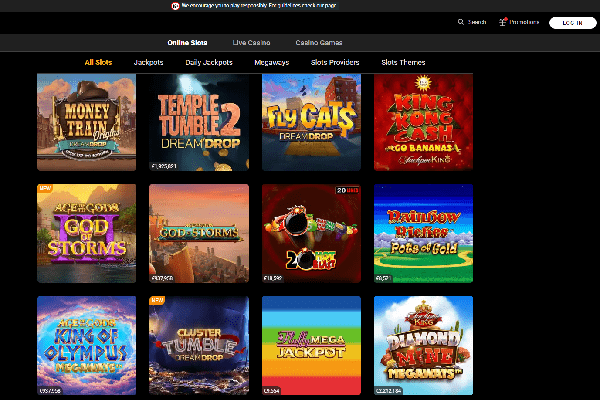
Task: Click the 20 lines badge on Hot Blast
Action: click(347, 190)
